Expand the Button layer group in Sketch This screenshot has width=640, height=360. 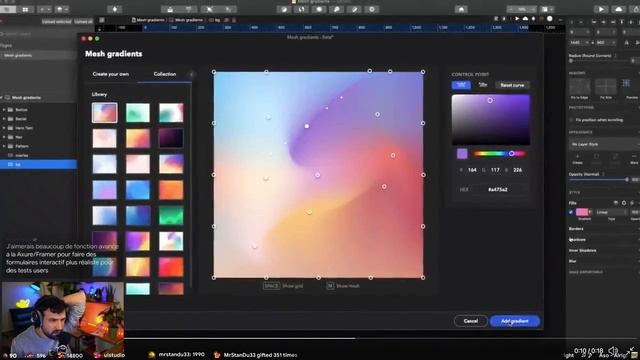(x=4, y=110)
